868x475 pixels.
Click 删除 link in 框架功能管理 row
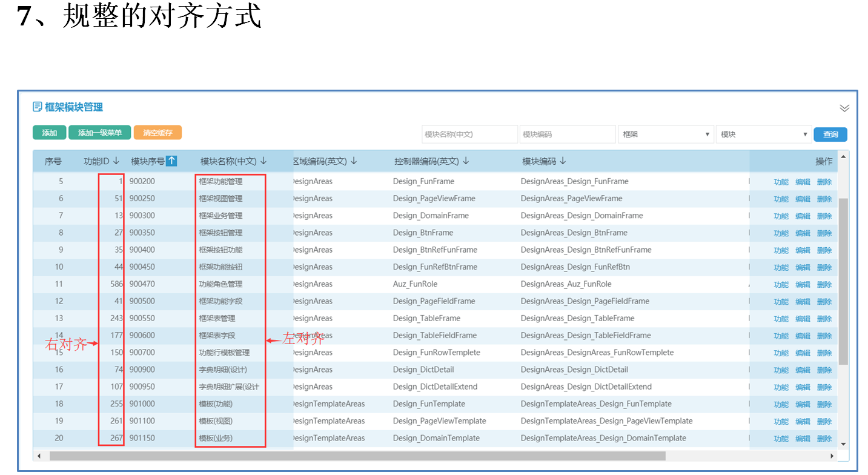(x=824, y=182)
